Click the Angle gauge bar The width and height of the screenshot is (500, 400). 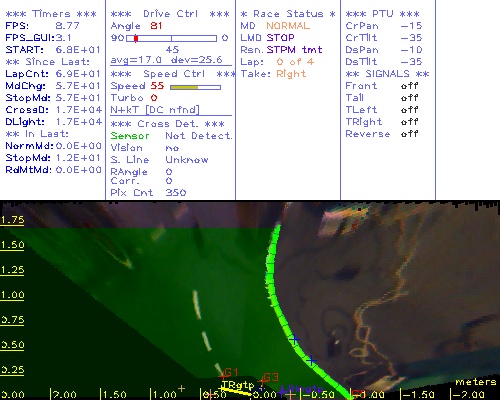(x=171, y=38)
